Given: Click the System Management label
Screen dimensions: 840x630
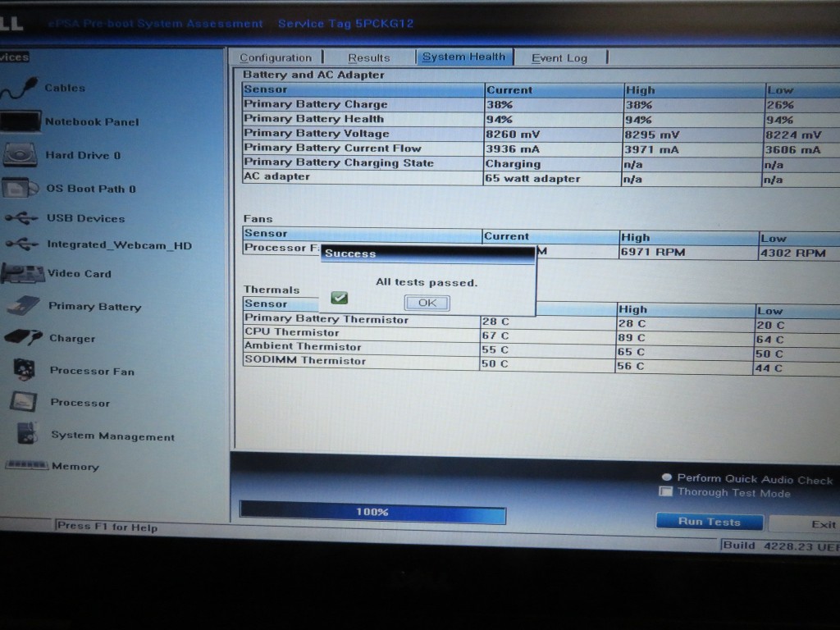Looking at the screenshot, I should pyautogui.click(x=113, y=436).
